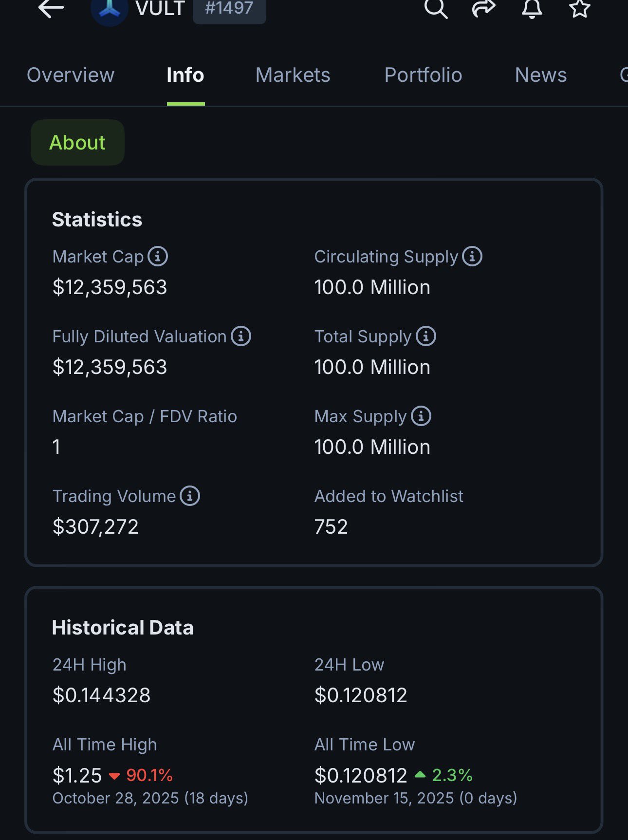Show Market Cap info tooltip icon
628x840 pixels.
pos(158,256)
